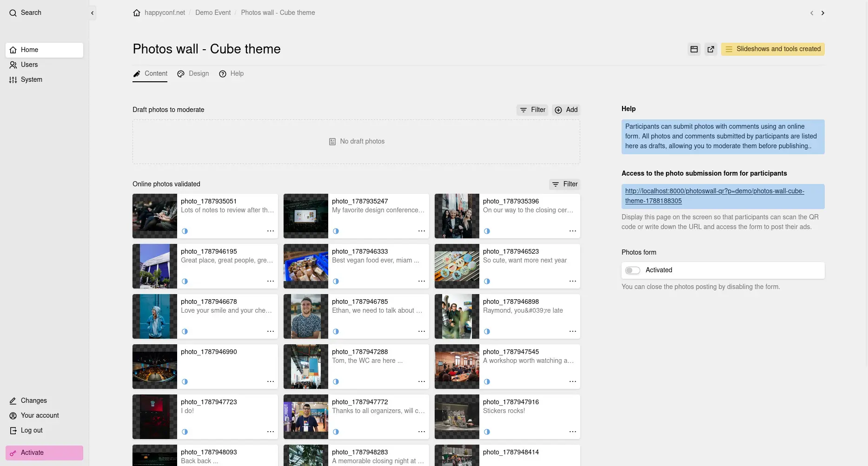Click status icon on photo_1787947545

[x=487, y=382]
